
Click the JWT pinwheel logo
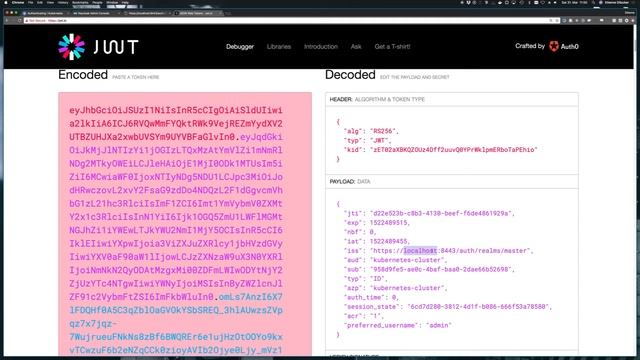tap(71, 47)
